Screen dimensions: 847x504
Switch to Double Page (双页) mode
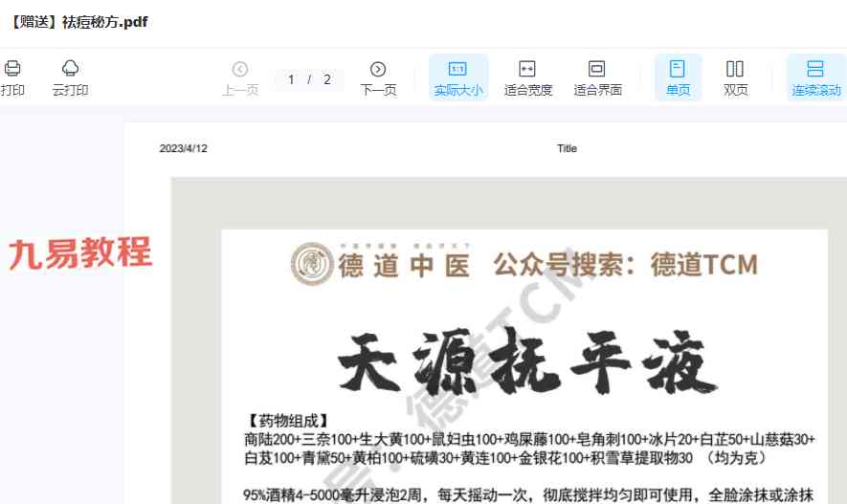point(735,78)
